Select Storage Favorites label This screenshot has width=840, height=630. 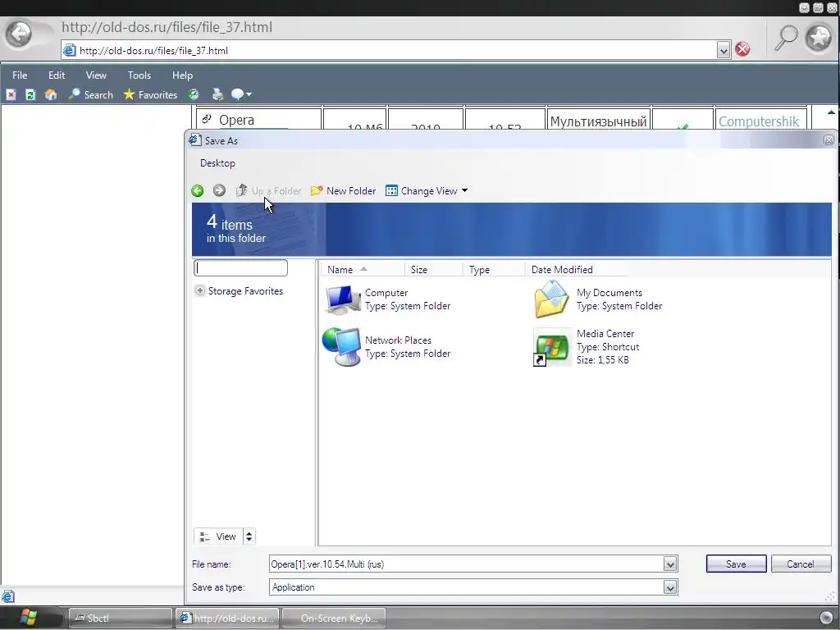point(245,291)
